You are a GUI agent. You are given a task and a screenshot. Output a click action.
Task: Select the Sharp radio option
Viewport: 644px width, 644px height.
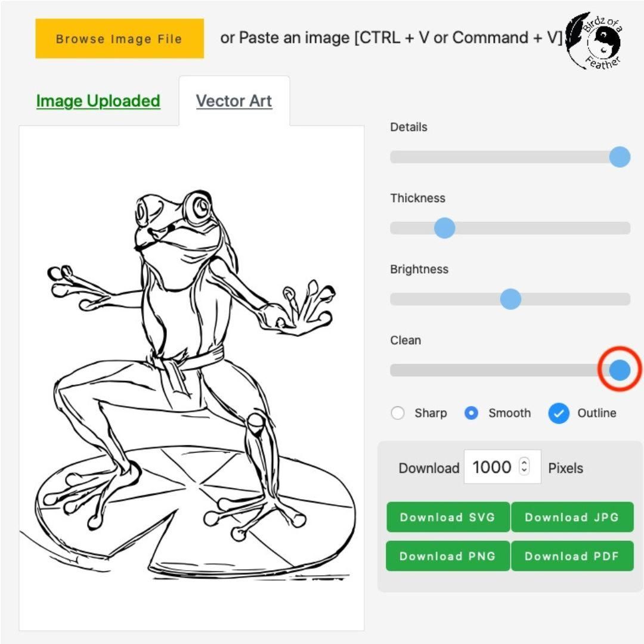pyautogui.click(x=398, y=413)
